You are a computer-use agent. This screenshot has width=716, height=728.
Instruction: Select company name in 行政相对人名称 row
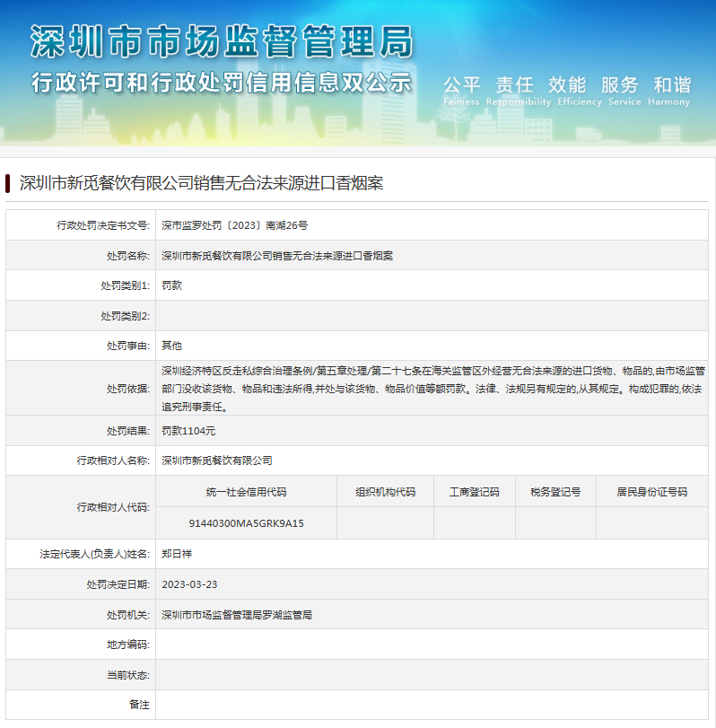217,460
